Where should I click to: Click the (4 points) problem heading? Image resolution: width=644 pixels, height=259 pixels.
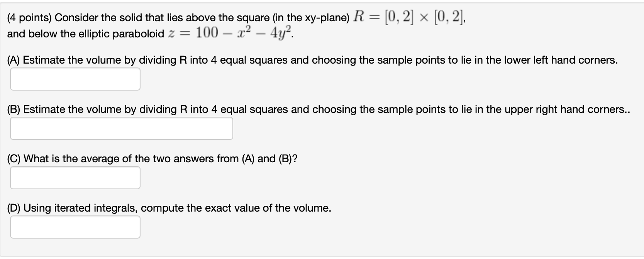154,17
